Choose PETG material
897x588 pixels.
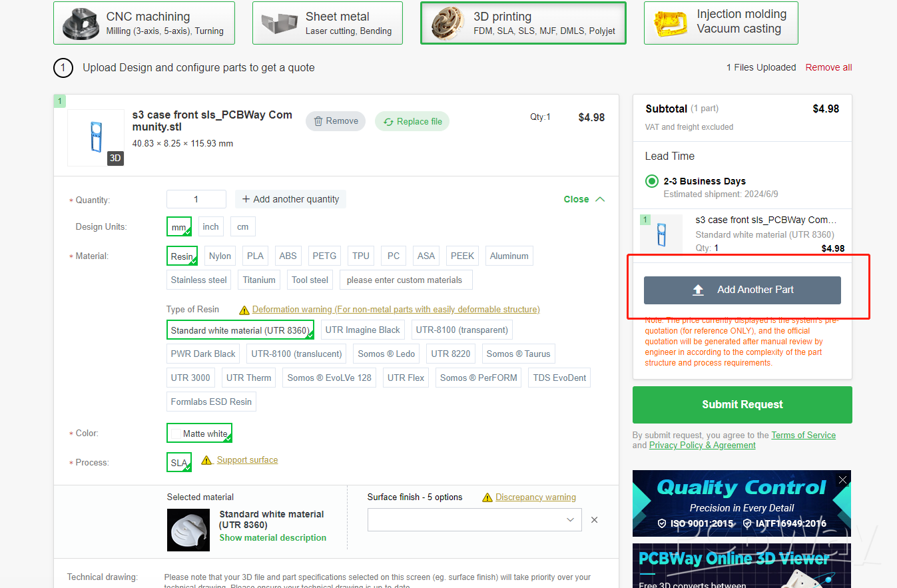click(x=324, y=256)
